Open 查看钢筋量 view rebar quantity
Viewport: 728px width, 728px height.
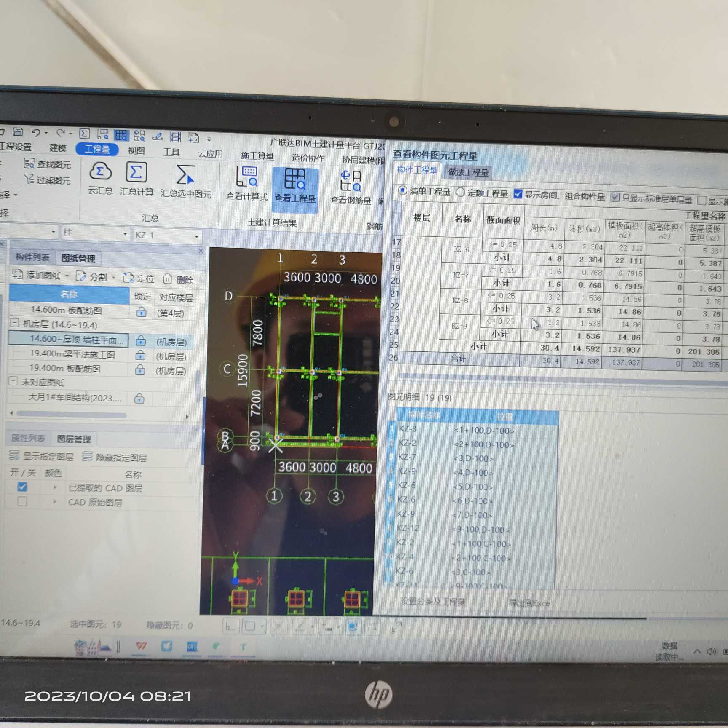[351, 187]
